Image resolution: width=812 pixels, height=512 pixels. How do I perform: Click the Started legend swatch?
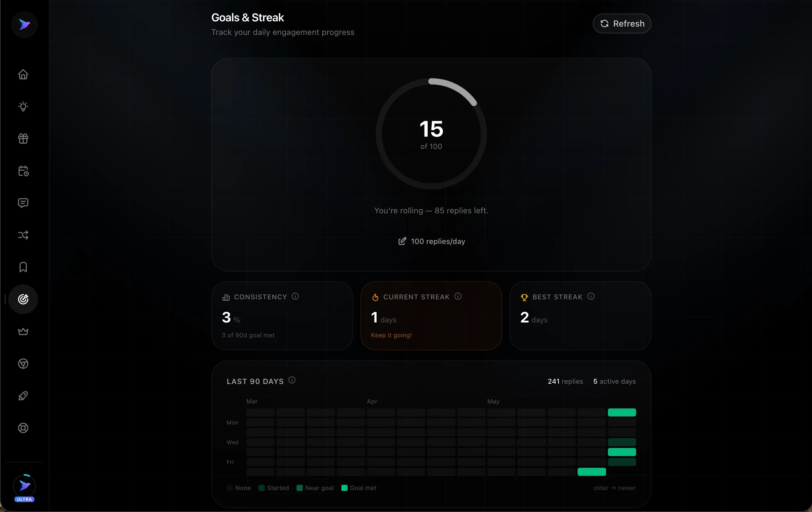click(x=261, y=488)
